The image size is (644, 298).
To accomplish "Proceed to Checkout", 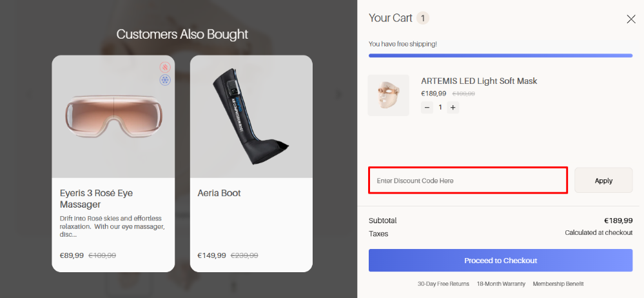I will (500, 260).
